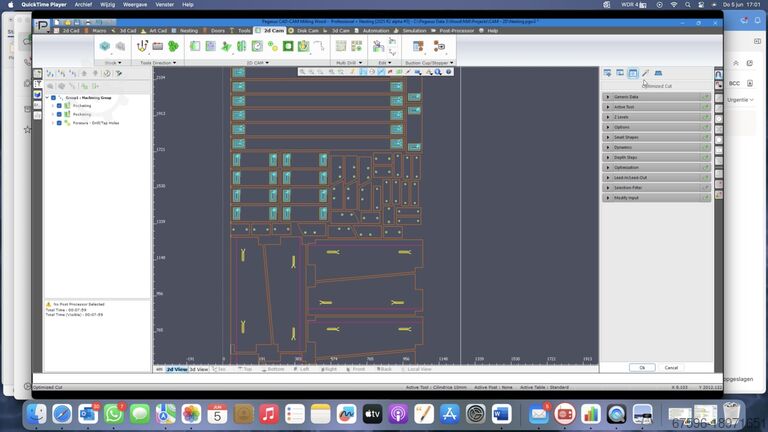
Task: Click the Tools Direction axis icon
Action: coord(143,46)
